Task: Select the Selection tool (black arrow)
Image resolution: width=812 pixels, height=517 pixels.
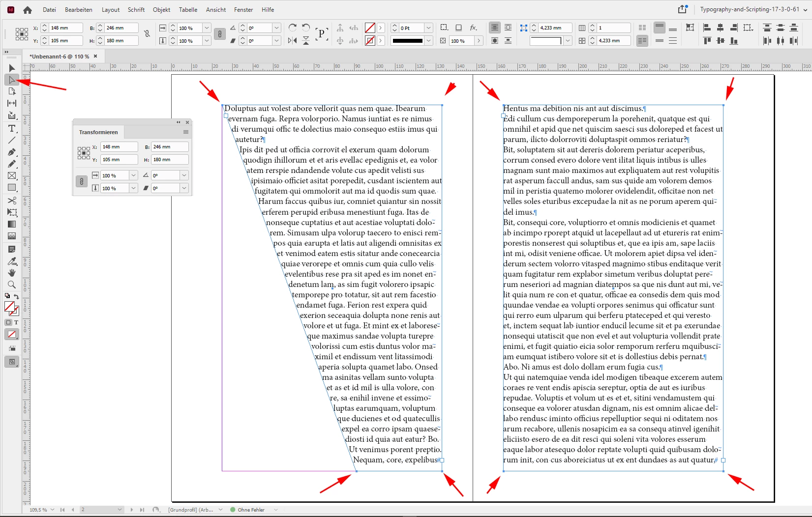Action: [x=12, y=68]
